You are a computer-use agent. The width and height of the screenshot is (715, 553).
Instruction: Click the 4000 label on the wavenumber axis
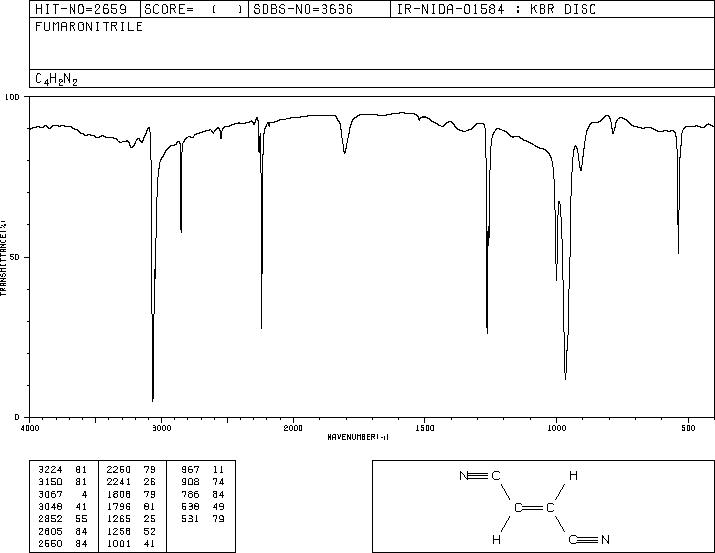[30, 428]
